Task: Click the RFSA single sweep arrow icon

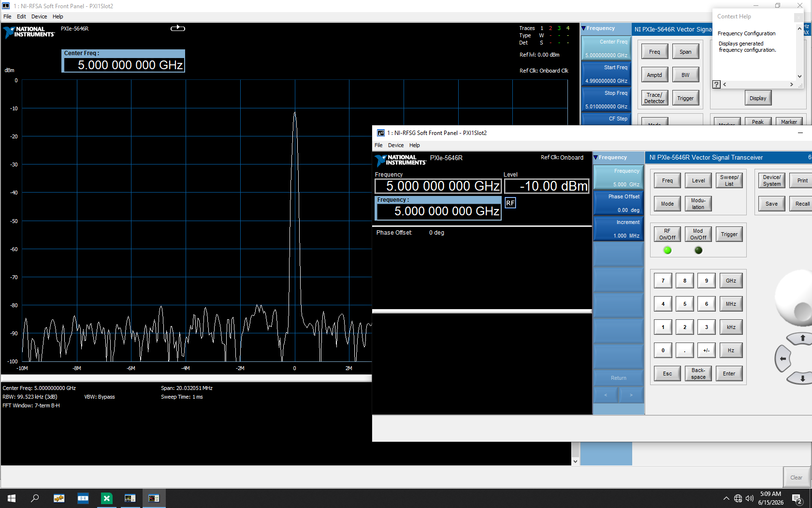Action: click(178, 28)
